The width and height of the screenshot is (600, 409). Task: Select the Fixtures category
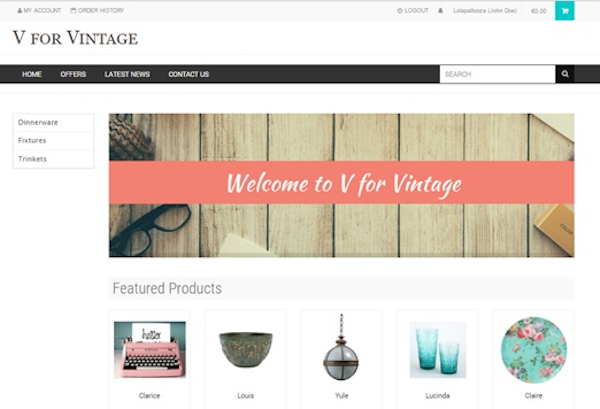pyautogui.click(x=53, y=140)
